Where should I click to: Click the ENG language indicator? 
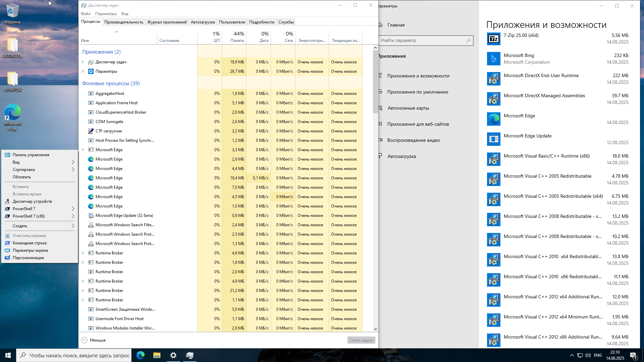(598, 355)
